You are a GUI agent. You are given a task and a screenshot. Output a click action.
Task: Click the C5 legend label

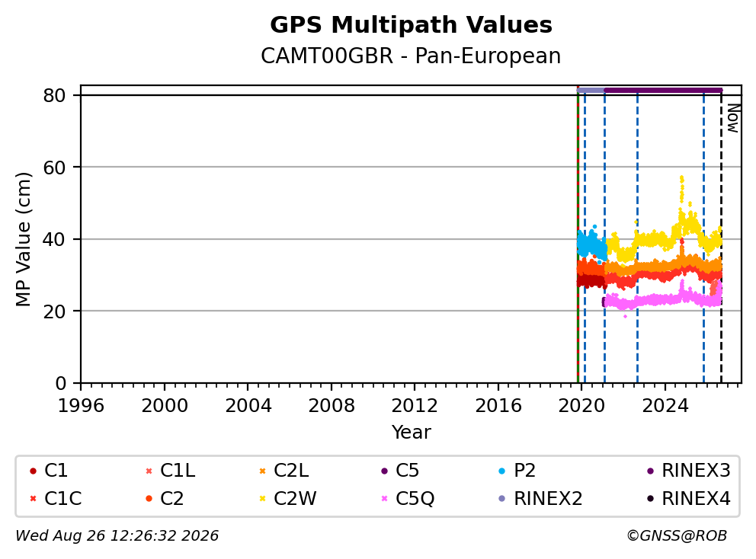(408, 471)
